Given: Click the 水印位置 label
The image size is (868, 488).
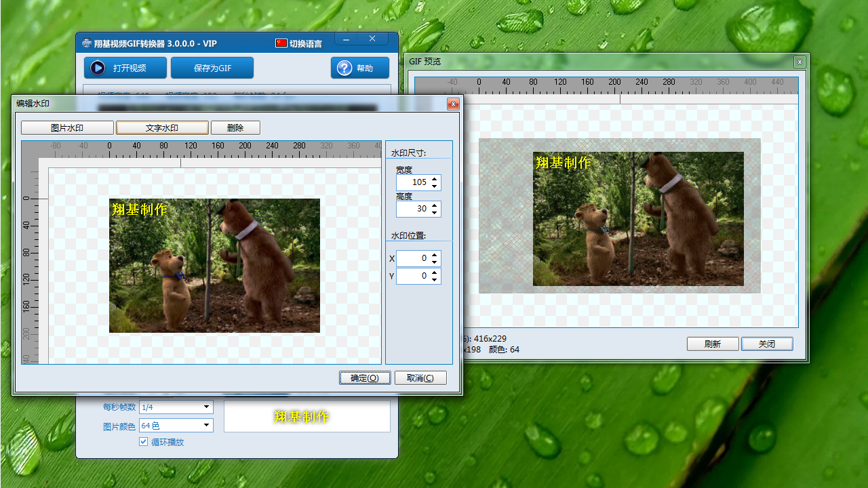Looking at the screenshot, I should coord(408,236).
